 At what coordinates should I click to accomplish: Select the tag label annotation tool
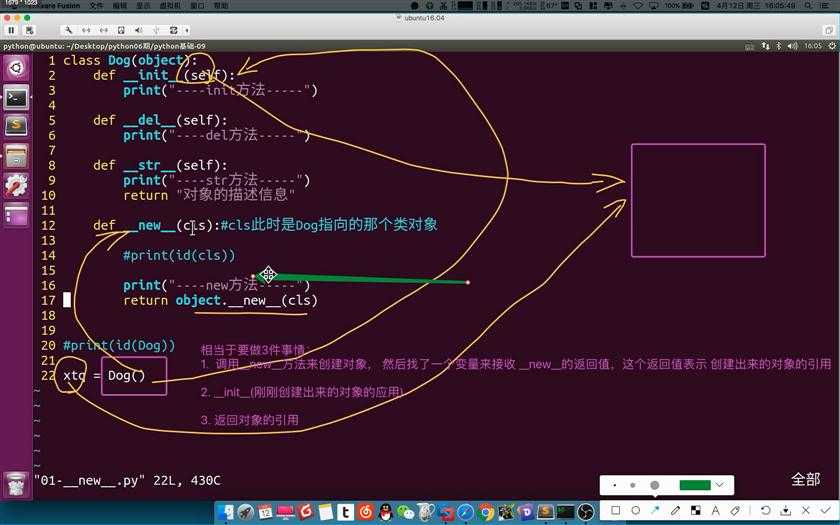[x=735, y=511]
